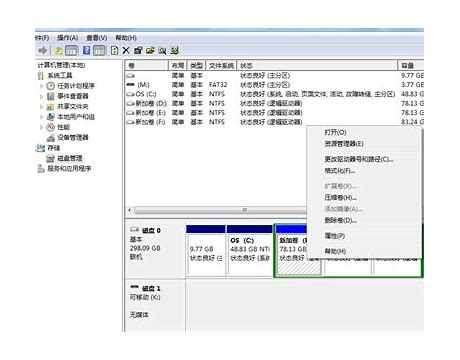Click the 性能 gauge icon

click(50, 127)
